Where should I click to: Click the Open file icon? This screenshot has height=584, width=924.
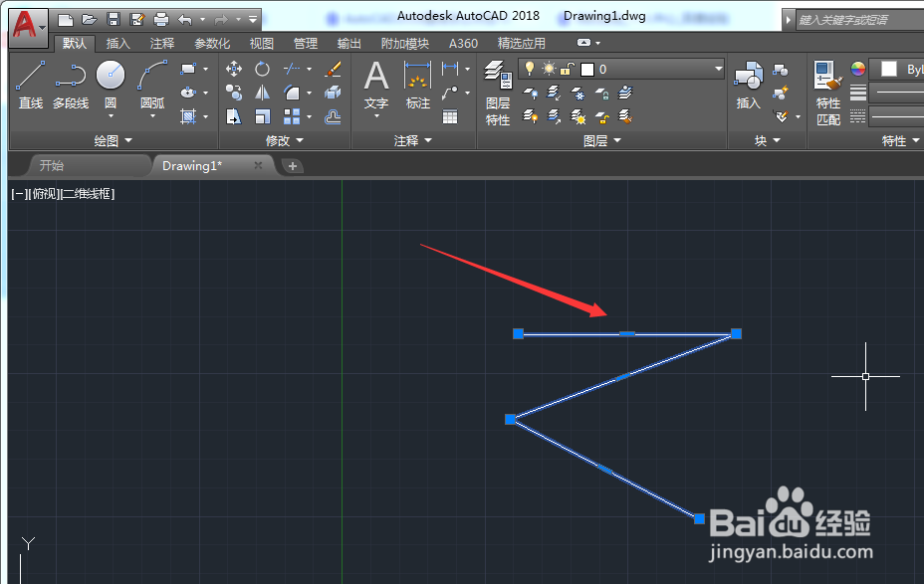[90, 20]
